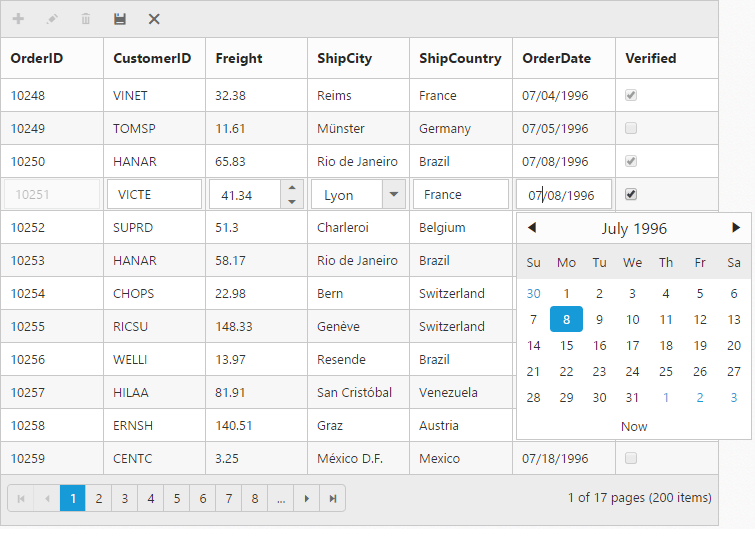755x534 pixels.
Task: Open the ShipCity Lyon dropdown arrow
Action: [394, 195]
